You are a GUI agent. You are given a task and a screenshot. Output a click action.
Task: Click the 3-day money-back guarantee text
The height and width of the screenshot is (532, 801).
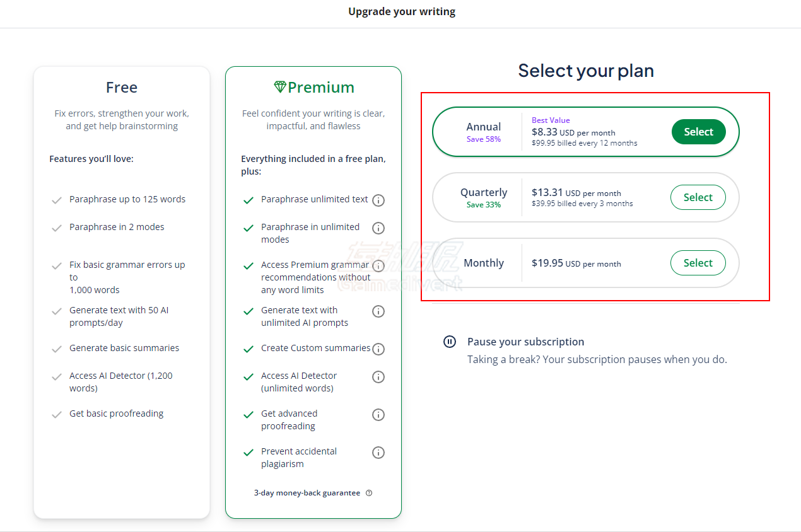tap(307, 493)
